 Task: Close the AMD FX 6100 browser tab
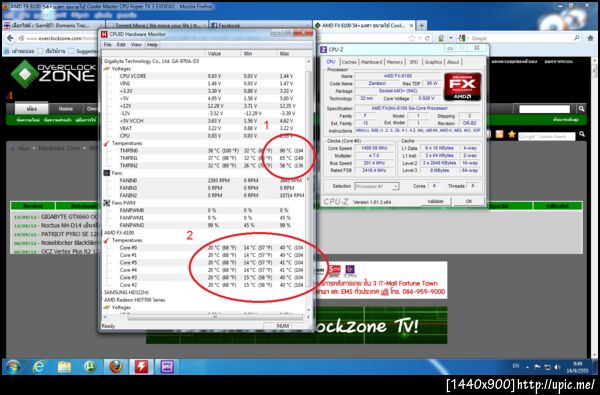412,26
